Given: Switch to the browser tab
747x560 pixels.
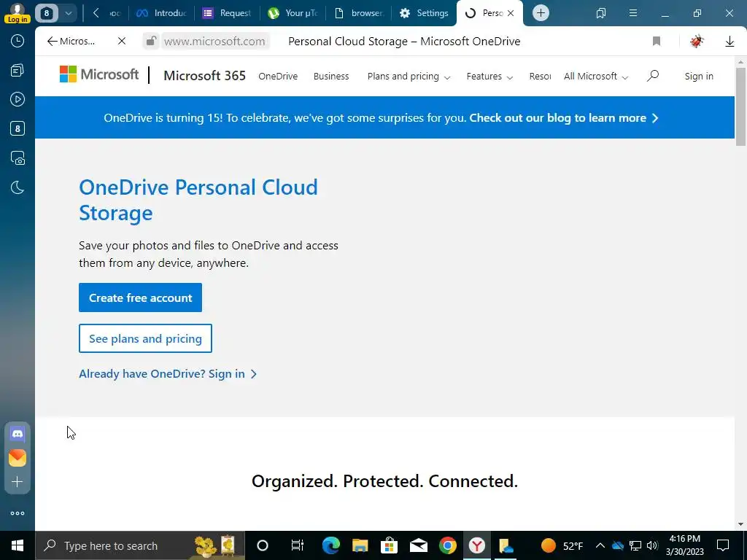Looking at the screenshot, I should [x=358, y=13].
